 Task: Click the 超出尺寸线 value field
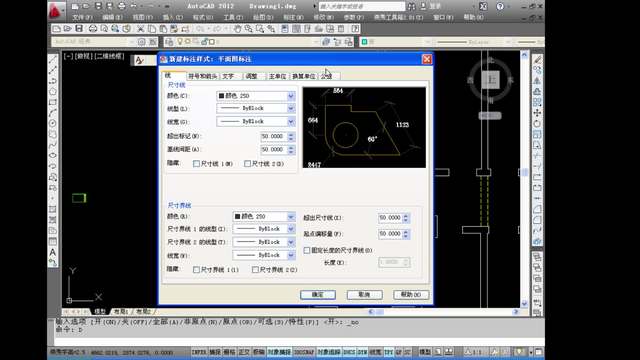(390, 218)
